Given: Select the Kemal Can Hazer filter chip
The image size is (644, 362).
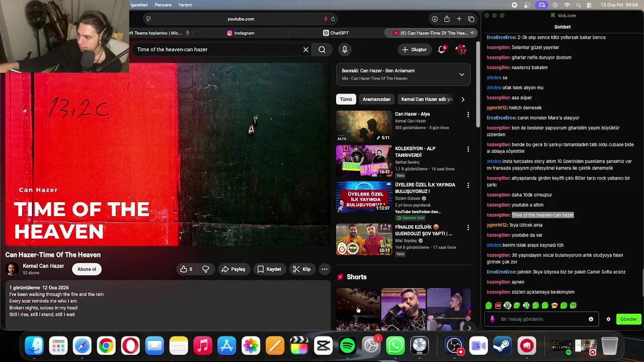Looking at the screenshot, I should point(427,100).
